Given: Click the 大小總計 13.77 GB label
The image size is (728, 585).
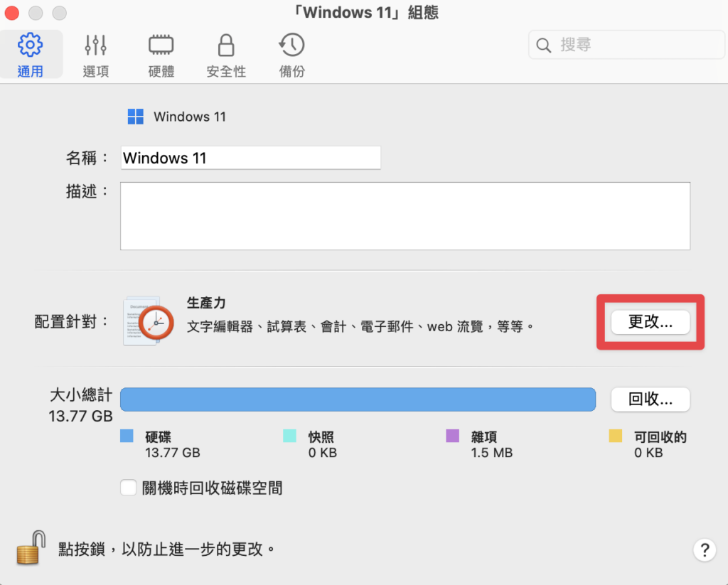Looking at the screenshot, I should tap(81, 405).
